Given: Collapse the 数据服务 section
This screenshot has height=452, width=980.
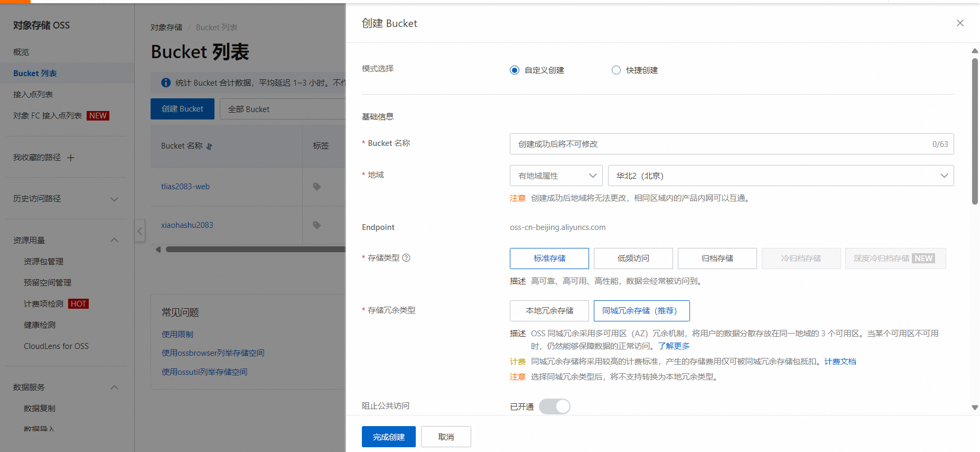Looking at the screenshot, I should click(x=114, y=388).
